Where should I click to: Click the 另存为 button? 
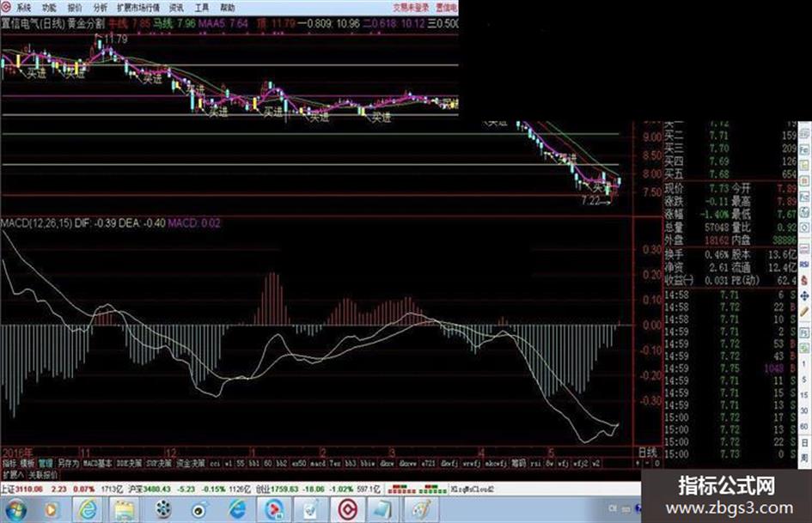click(68, 464)
